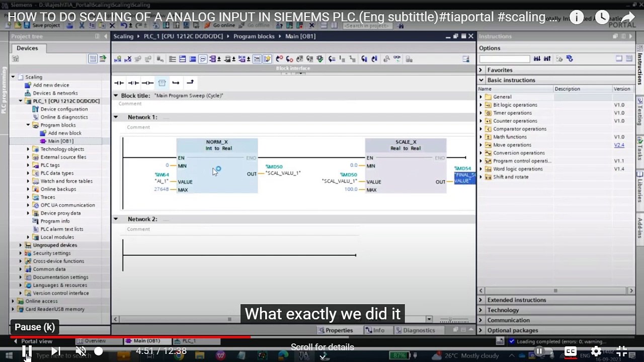Viewport: 644px width, 362px height.
Task: Open the YouTube video info card
Action: pyautogui.click(x=577, y=18)
